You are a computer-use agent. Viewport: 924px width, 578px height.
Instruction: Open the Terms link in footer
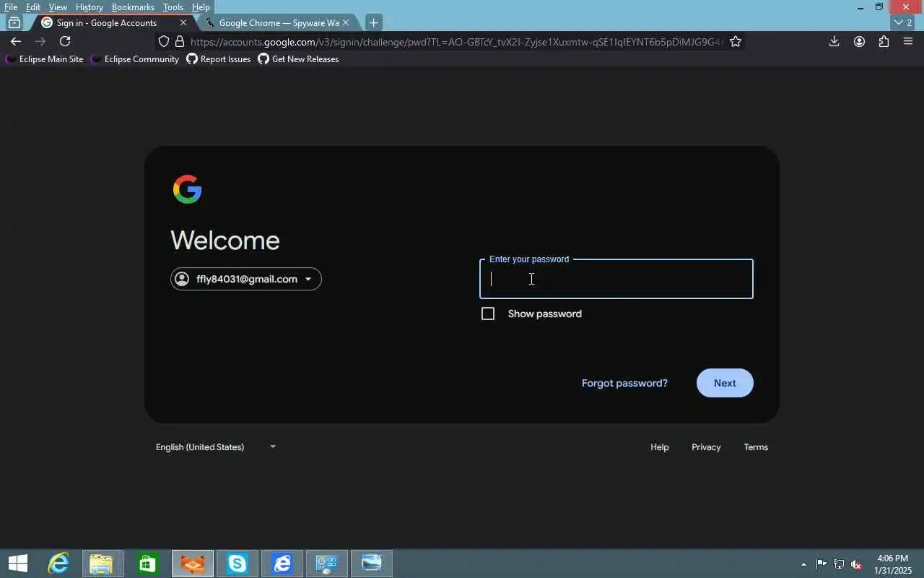pyautogui.click(x=756, y=447)
